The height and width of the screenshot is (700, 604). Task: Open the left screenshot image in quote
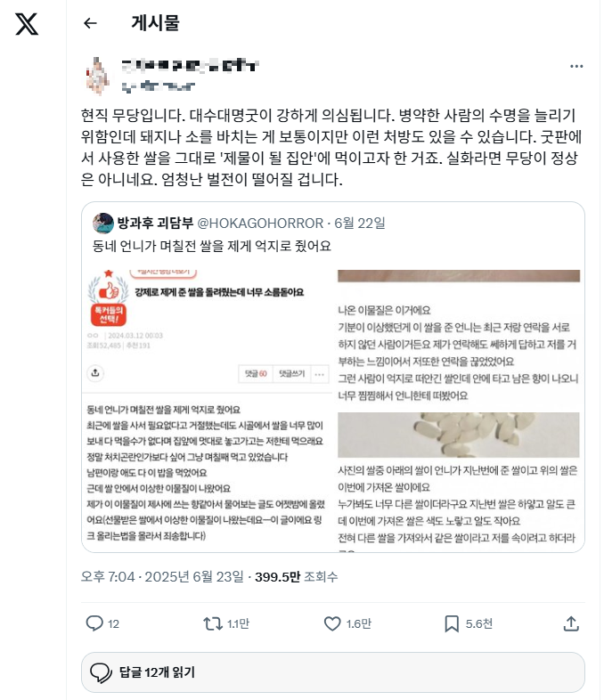pos(208,410)
